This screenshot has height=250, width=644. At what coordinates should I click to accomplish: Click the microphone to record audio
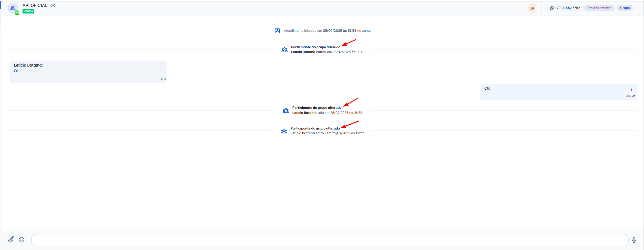(x=634, y=240)
